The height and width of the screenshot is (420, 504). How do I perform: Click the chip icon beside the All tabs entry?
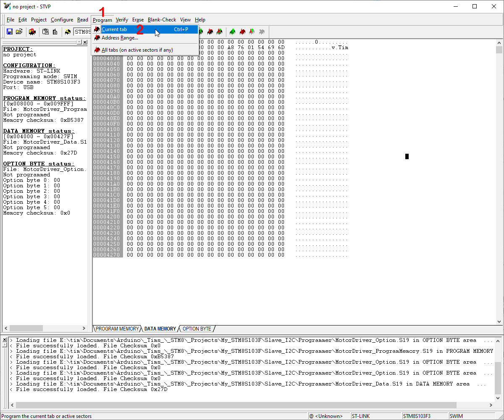(x=97, y=50)
